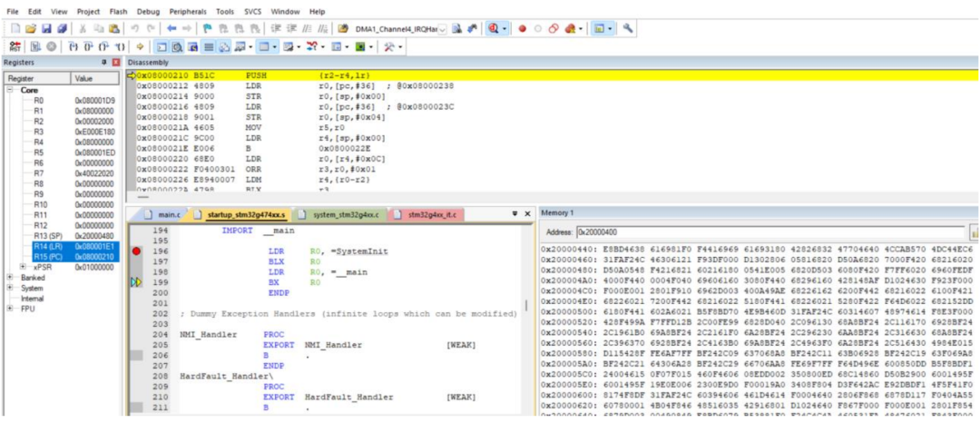This screenshot has height=423, width=980.
Task: Toggle the Memory Window button
Action: pyautogui.click(x=264, y=47)
